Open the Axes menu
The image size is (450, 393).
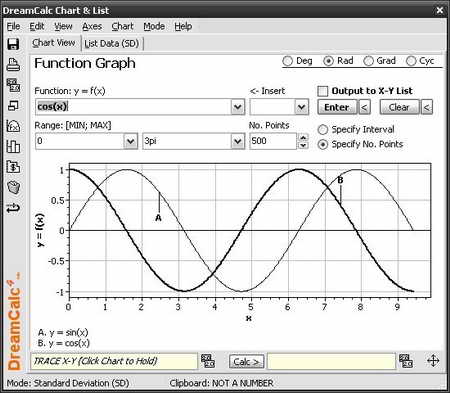click(x=92, y=26)
